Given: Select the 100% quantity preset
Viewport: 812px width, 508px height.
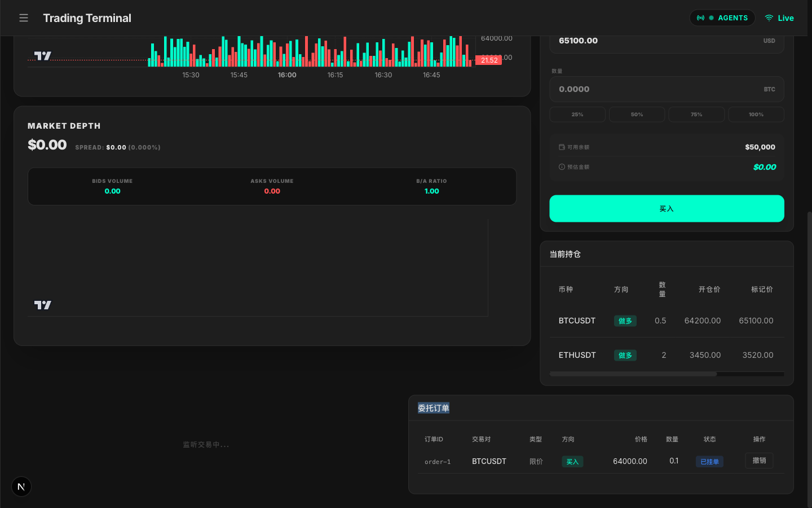Looking at the screenshot, I should point(756,115).
